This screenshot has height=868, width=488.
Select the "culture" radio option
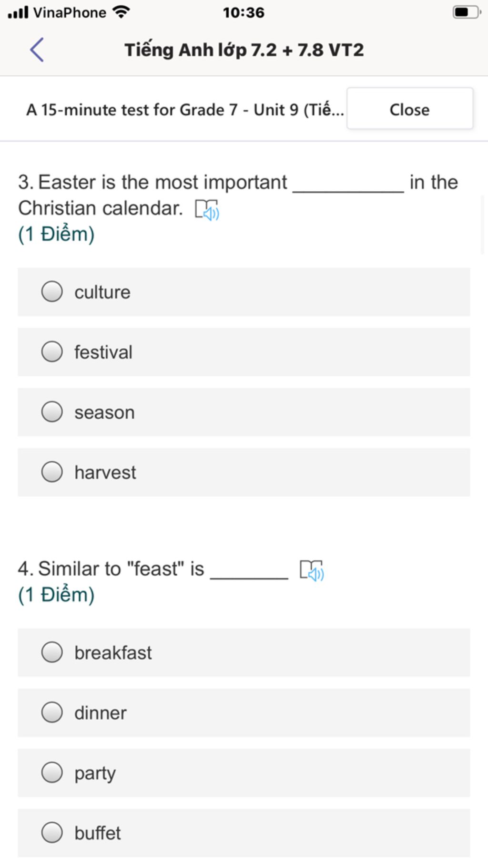244,292
